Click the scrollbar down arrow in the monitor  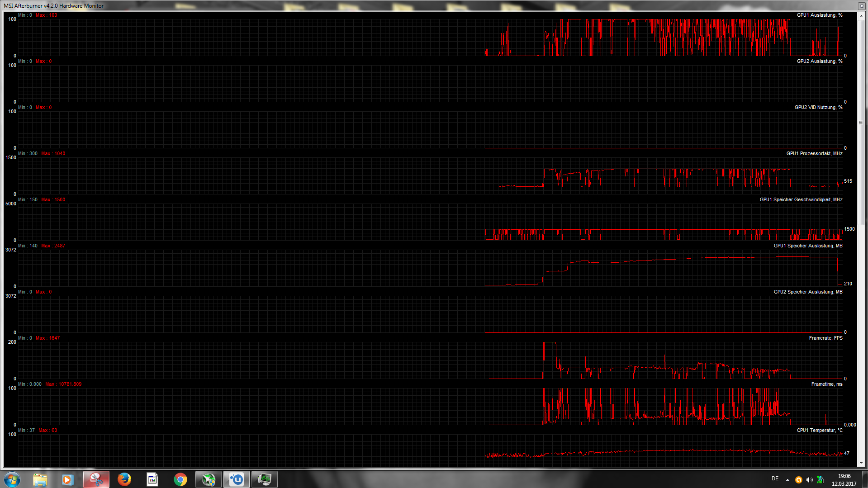pyautogui.click(x=861, y=463)
